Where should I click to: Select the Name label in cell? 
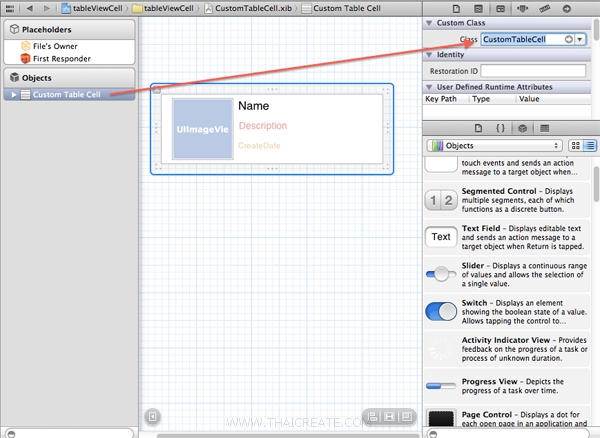point(253,106)
